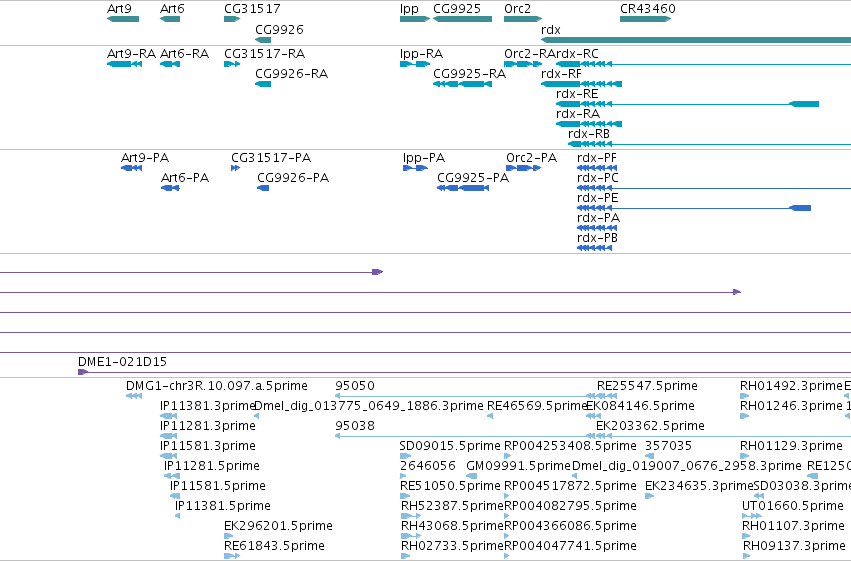The image size is (851, 561).
Task: Select the Art6-RA transcript label
Action: coord(185,54)
